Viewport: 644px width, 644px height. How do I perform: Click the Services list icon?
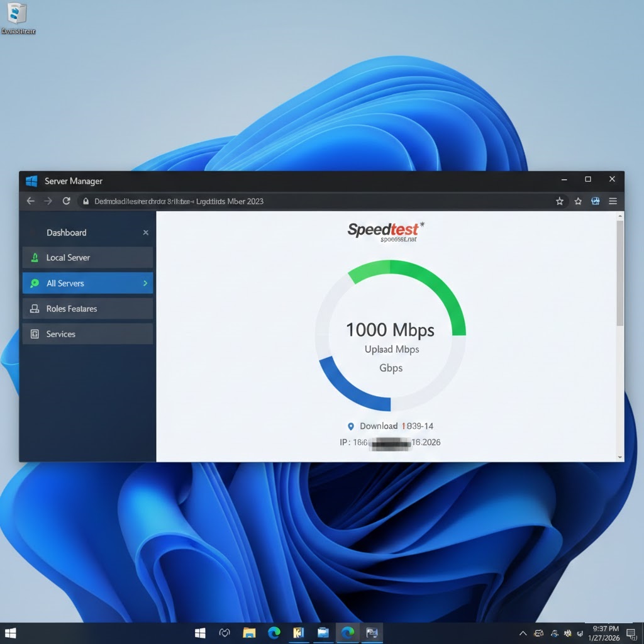click(35, 334)
